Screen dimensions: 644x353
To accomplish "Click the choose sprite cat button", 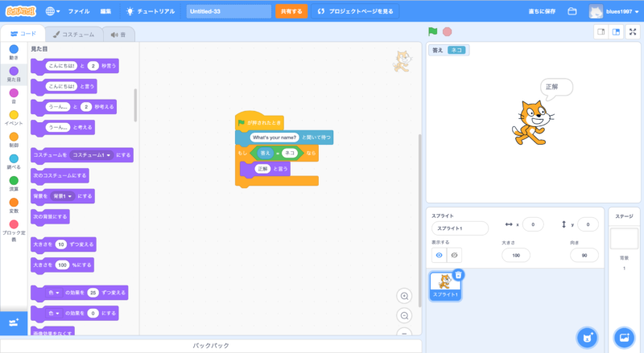I will [x=588, y=336].
